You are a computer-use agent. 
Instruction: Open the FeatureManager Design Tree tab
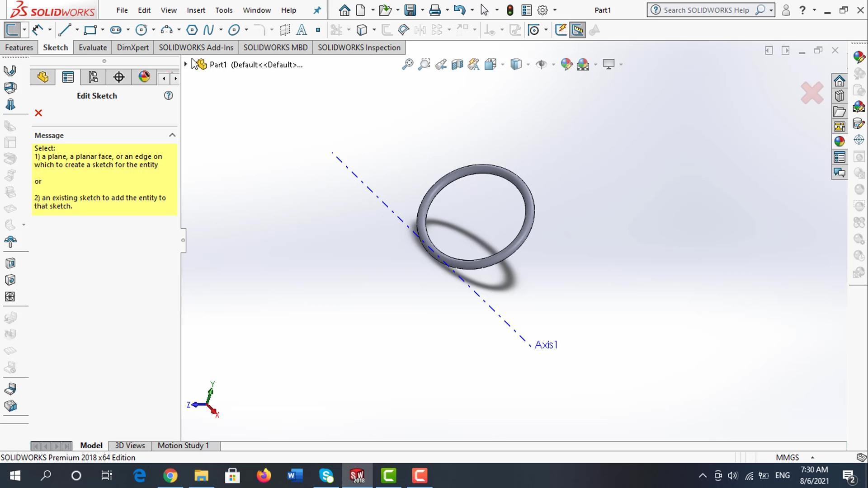(x=43, y=77)
